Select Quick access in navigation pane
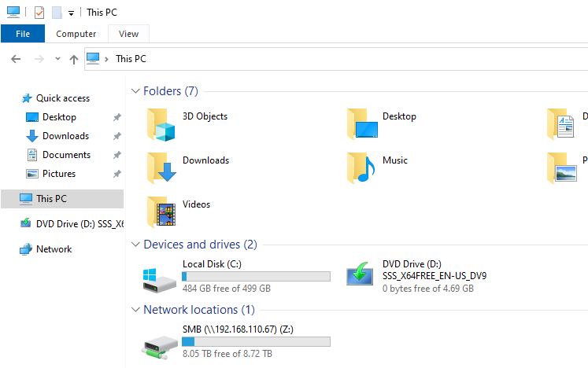The height and width of the screenshot is (368, 588). tap(63, 98)
